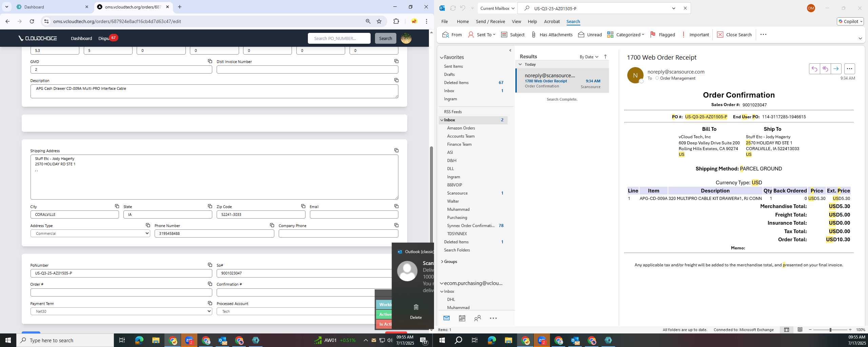This screenshot has height=347, width=868.
Task: Reply all to the Order Receipt email
Action: [x=825, y=69]
